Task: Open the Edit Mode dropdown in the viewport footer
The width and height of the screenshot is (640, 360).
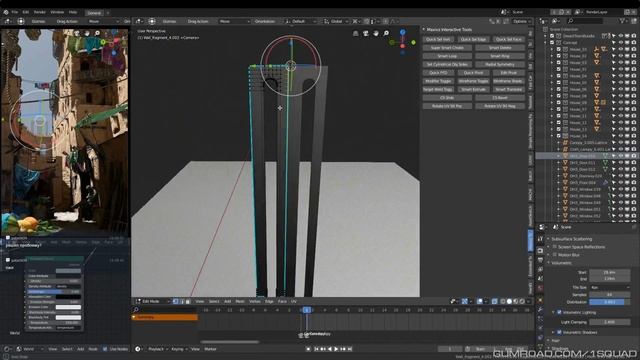Action: coord(153,301)
